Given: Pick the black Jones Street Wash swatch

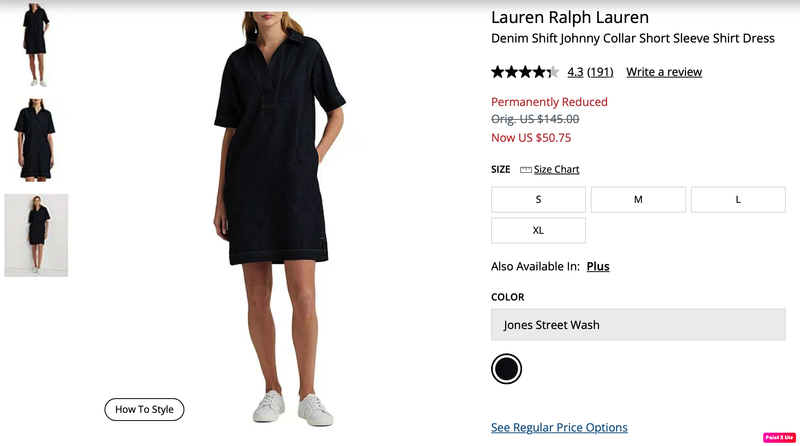Looking at the screenshot, I should tap(507, 369).
